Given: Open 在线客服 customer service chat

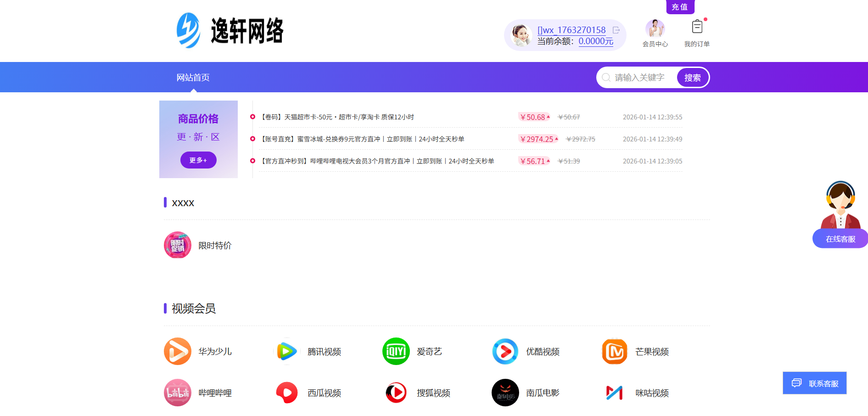Looking at the screenshot, I should coord(840,238).
